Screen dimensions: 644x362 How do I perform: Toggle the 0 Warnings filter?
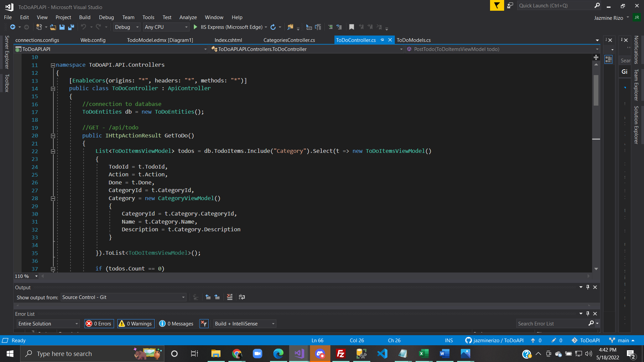coord(136,323)
